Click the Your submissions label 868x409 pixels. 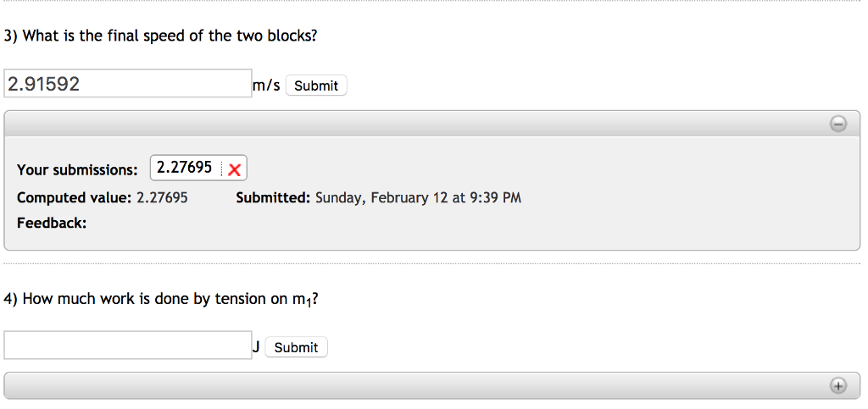(77, 169)
